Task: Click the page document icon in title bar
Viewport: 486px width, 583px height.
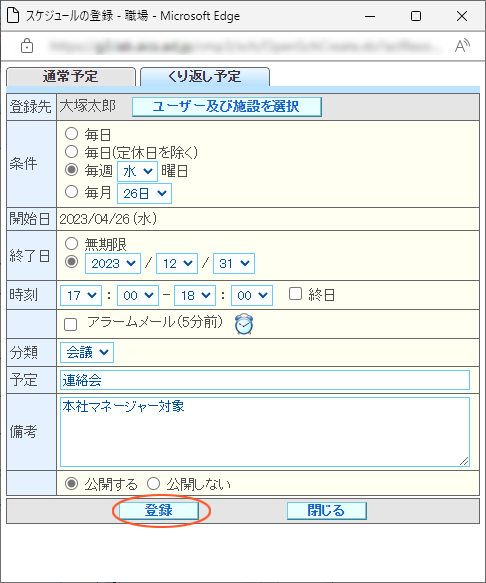Action: tap(13, 16)
